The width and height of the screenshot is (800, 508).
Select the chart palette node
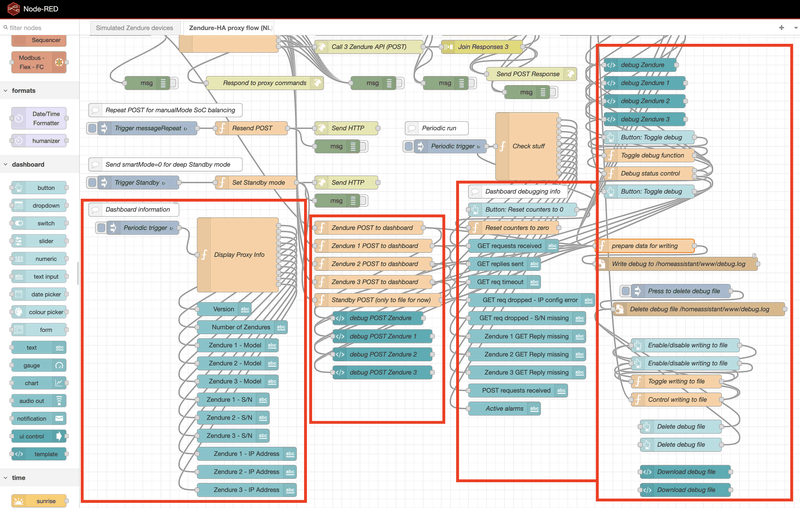click(x=39, y=383)
